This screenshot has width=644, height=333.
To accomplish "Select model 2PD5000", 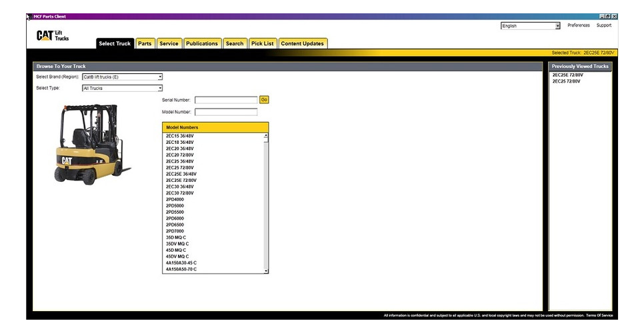I will tap(175, 206).
